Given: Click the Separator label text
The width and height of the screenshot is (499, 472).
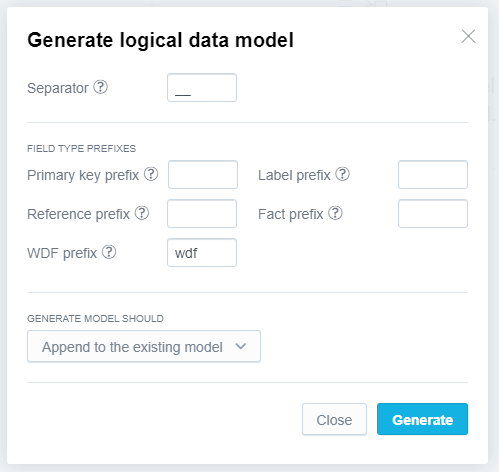Looking at the screenshot, I should tap(58, 88).
